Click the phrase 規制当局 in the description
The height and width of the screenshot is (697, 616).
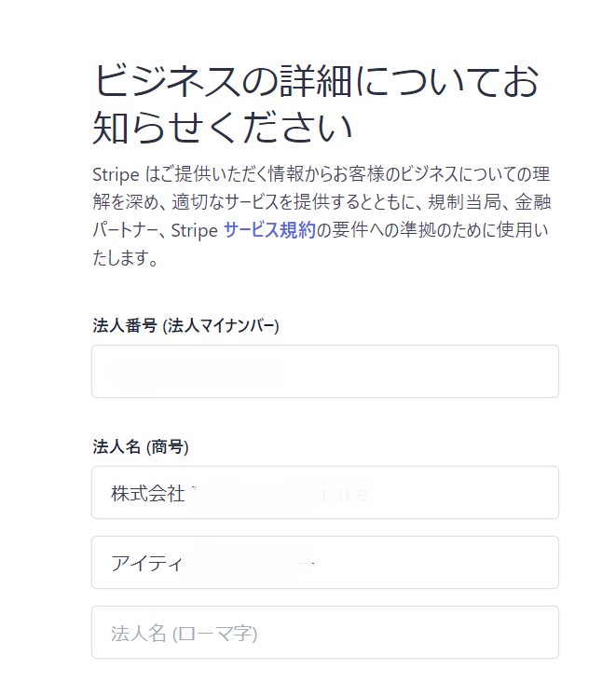pyautogui.click(x=449, y=202)
